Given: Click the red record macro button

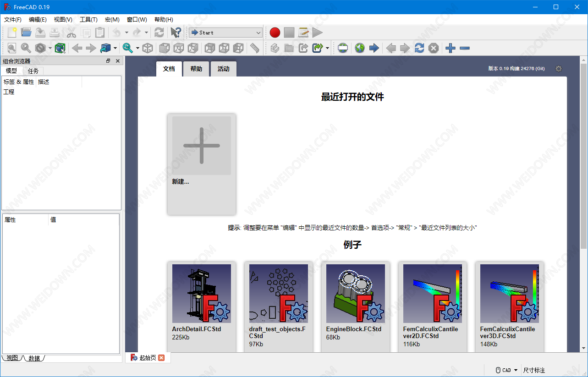Looking at the screenshot, I should tap(275, 33).
